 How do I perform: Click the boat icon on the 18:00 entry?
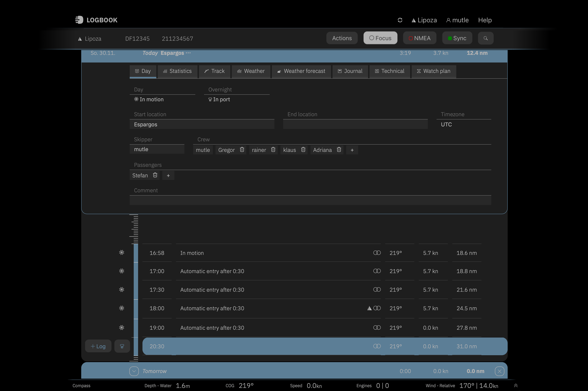point(369,308)
